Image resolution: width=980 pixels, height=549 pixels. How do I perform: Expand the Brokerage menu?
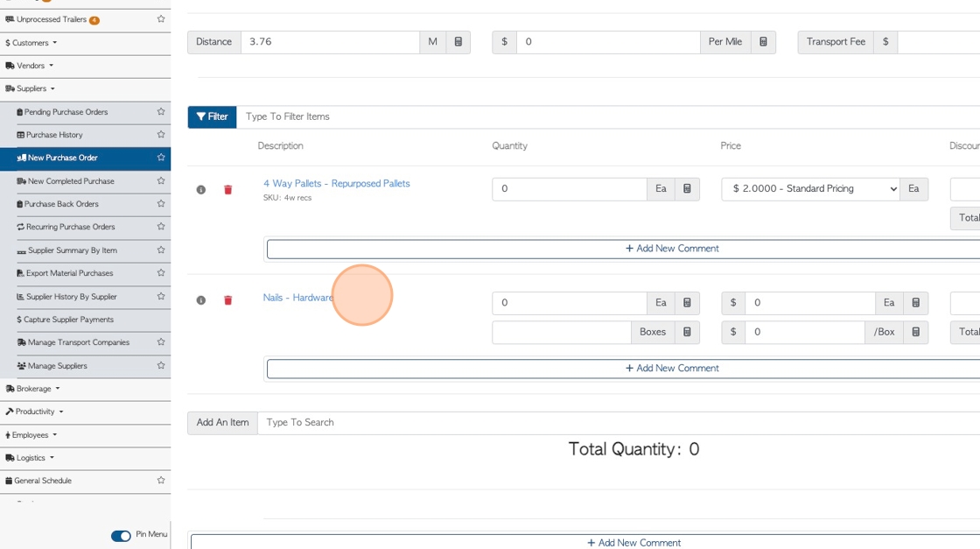(32, 388)
